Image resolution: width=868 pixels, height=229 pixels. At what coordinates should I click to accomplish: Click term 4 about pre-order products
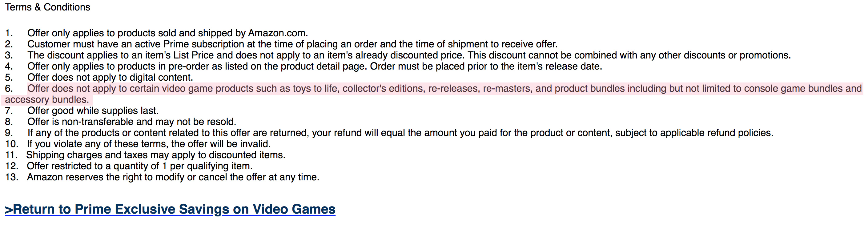pos(315,66)
